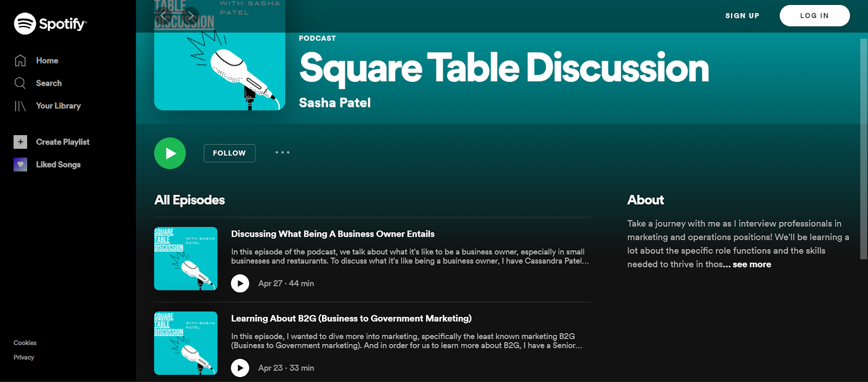Viewport: 868px width, 382px height.
Task: Click the 'Square Table Discussion' title
Action: [x=504, y=68]
